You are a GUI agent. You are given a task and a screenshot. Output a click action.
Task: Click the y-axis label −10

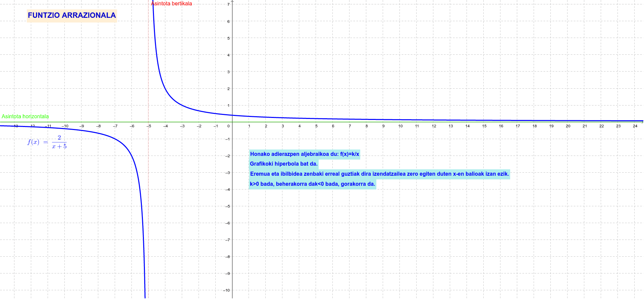coord(227,290)
